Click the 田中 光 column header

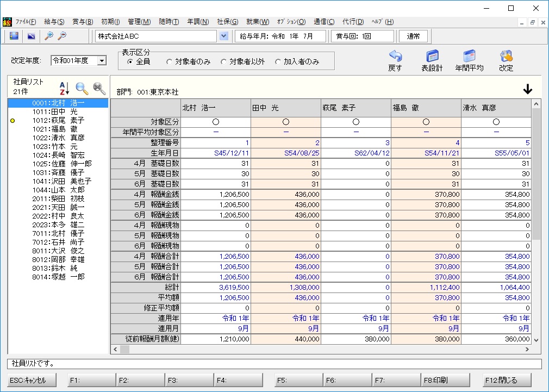click(286, 108)
